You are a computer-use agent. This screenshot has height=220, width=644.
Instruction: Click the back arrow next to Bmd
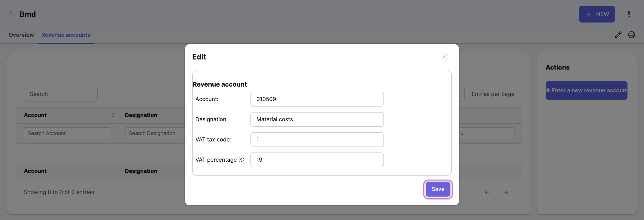(11, 13)
